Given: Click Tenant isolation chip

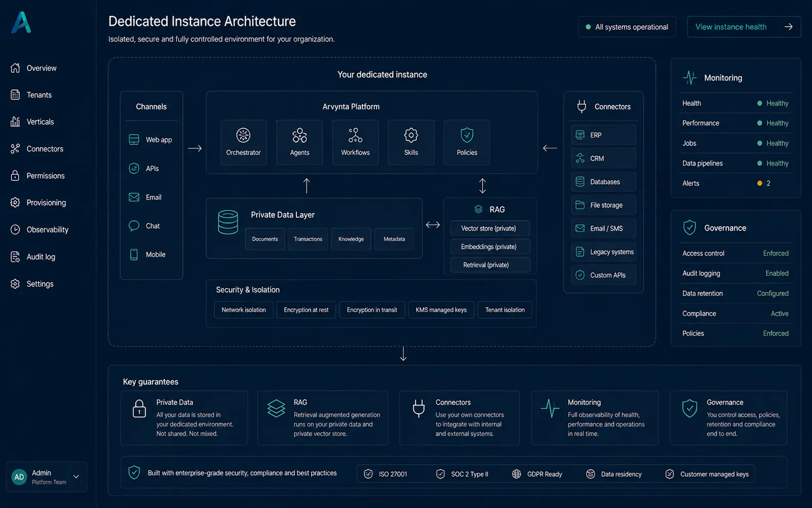Looking at the screenshot, I should (x=505, y=310).
